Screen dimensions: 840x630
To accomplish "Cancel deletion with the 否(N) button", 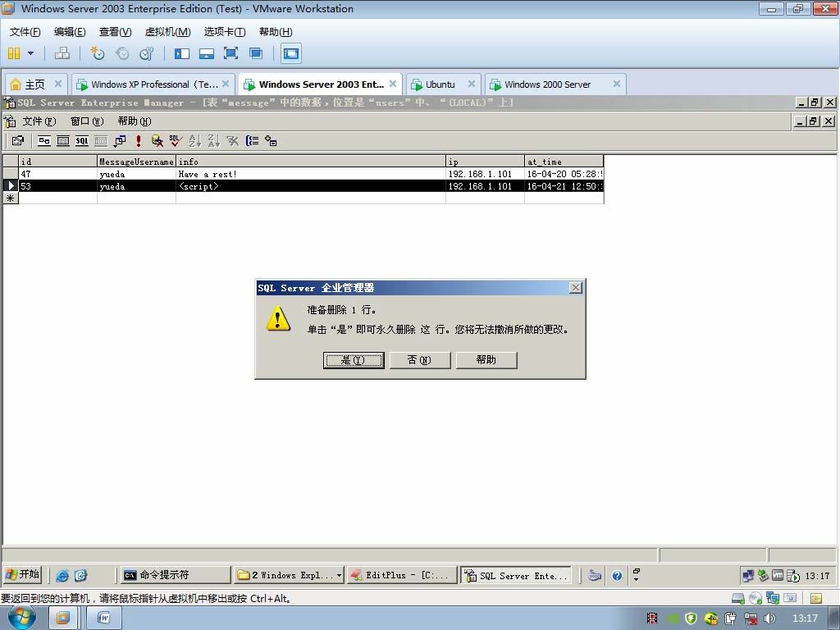I will tap(420, 360).
